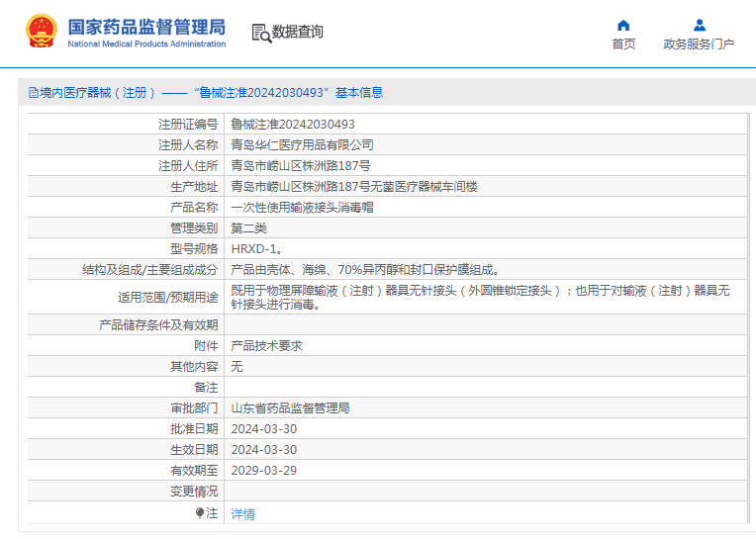Image resolution: width=756 pixels, height=539 pixels.
Task: Click 国家药品监督管理局 site title
Action: tap(146, 27)
